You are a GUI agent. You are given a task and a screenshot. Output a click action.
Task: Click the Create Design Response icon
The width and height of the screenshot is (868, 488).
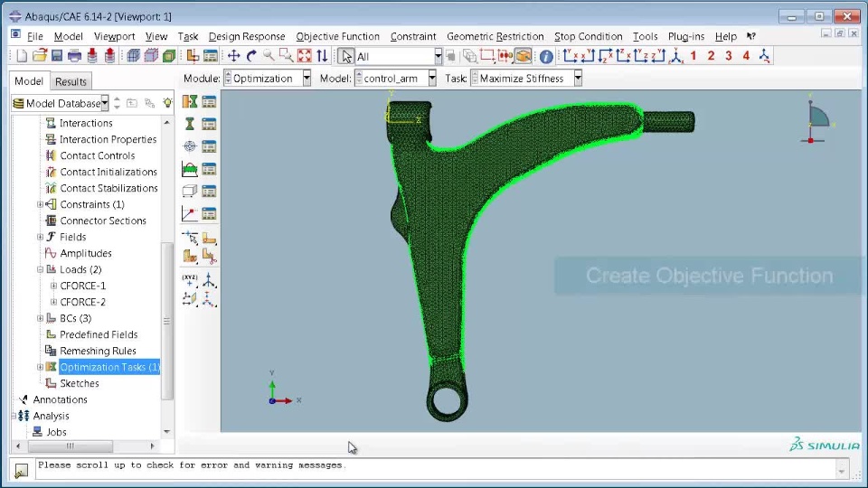point(190,124)
